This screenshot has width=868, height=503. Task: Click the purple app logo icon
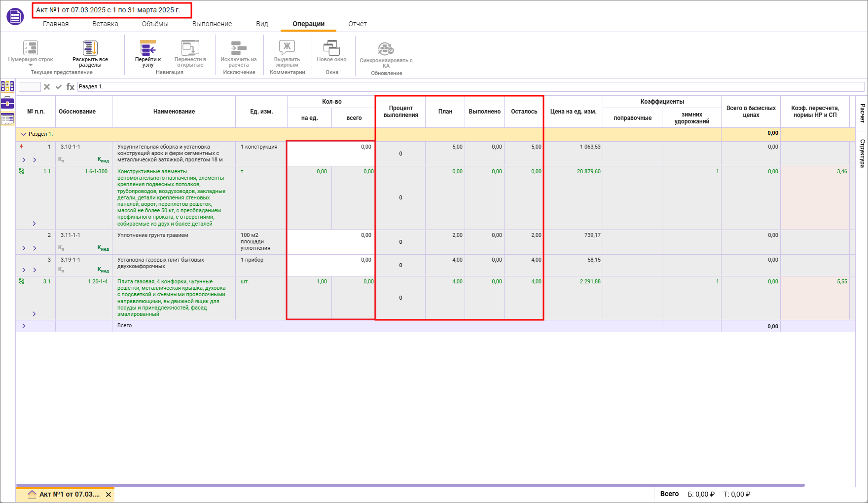[15, 16]
